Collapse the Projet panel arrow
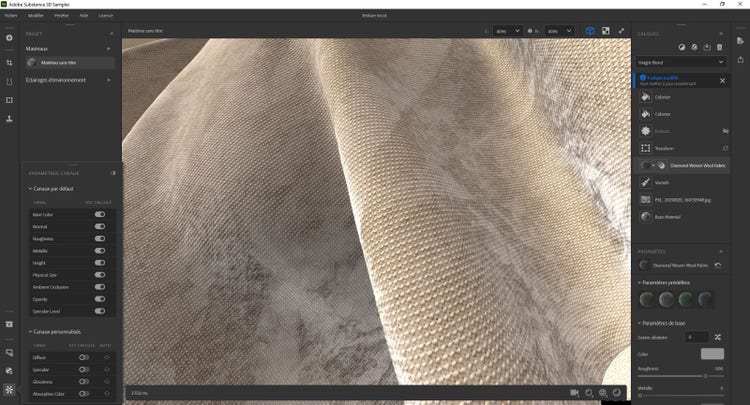 (111, 34)
